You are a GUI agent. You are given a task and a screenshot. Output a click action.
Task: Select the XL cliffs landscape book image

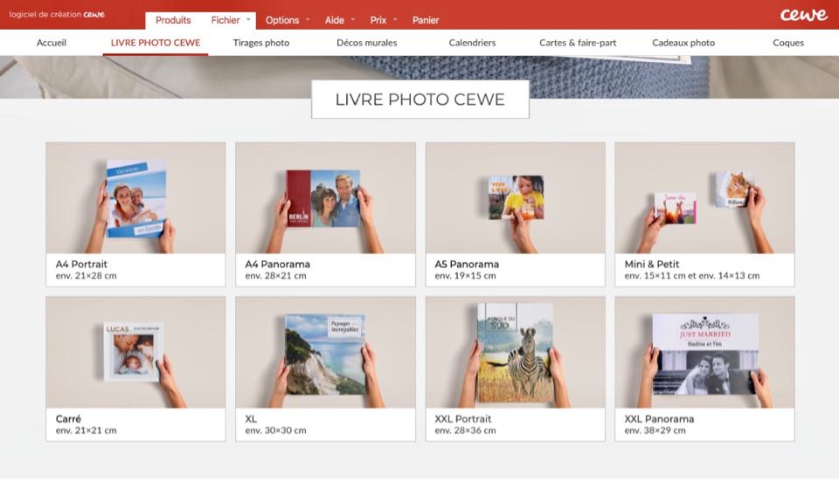click(x=325, y=353)
